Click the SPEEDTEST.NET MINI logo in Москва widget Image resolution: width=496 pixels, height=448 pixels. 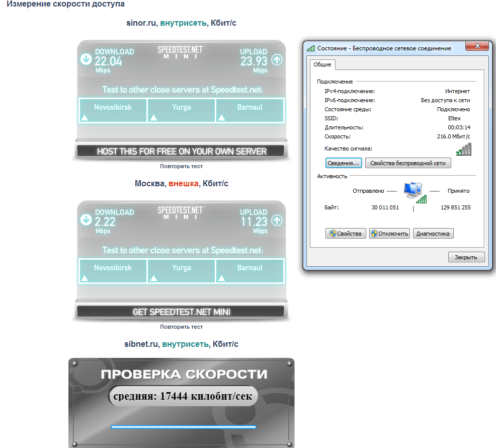coord(181,213)
